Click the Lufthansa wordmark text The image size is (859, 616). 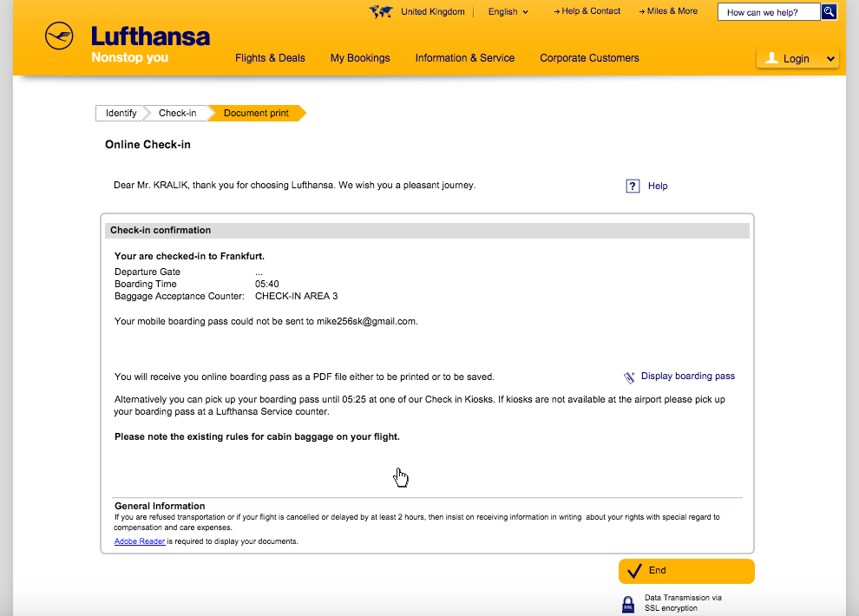(150, 36)
